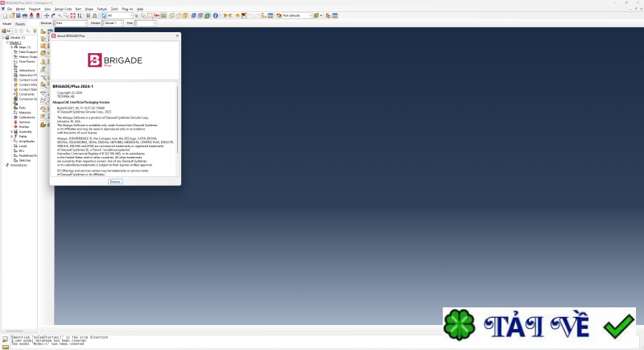Open the empty Part dropdown
644x350 pixels.
coord(146,23)
